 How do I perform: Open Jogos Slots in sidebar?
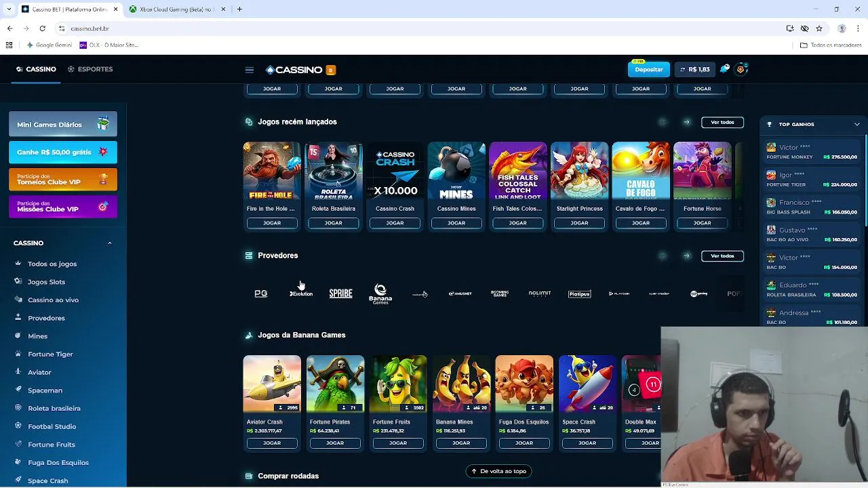pos(46,282)
